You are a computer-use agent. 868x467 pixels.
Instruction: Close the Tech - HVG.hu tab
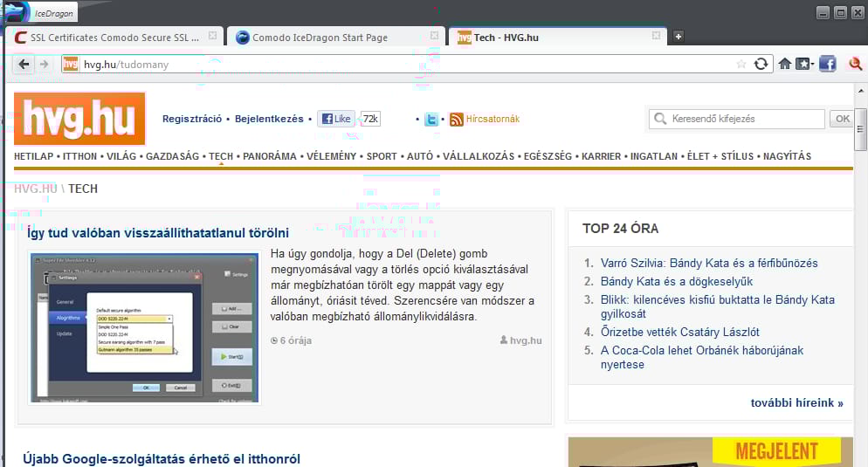(x=656, y=36)
